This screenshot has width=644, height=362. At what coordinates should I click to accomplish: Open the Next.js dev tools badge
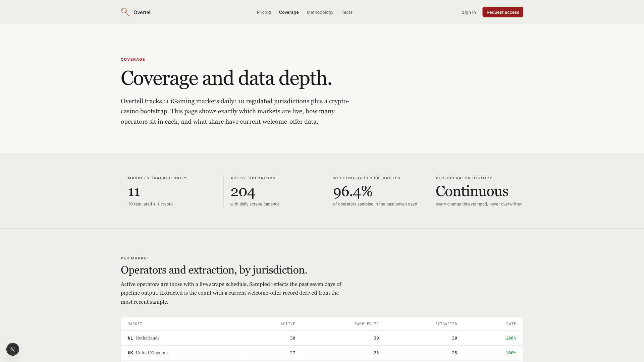pyautogui.click(x=13, y=349)
